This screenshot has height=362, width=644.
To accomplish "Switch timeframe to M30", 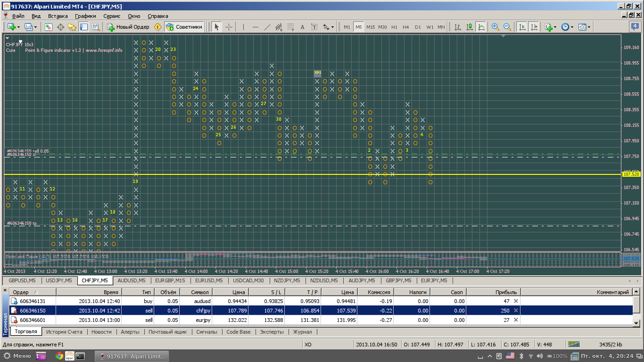I will pos(382,27).
